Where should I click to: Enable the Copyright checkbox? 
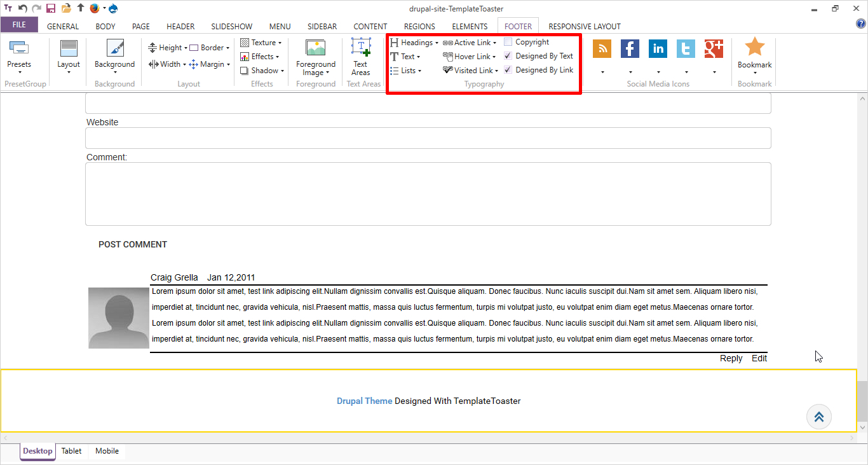508,42
